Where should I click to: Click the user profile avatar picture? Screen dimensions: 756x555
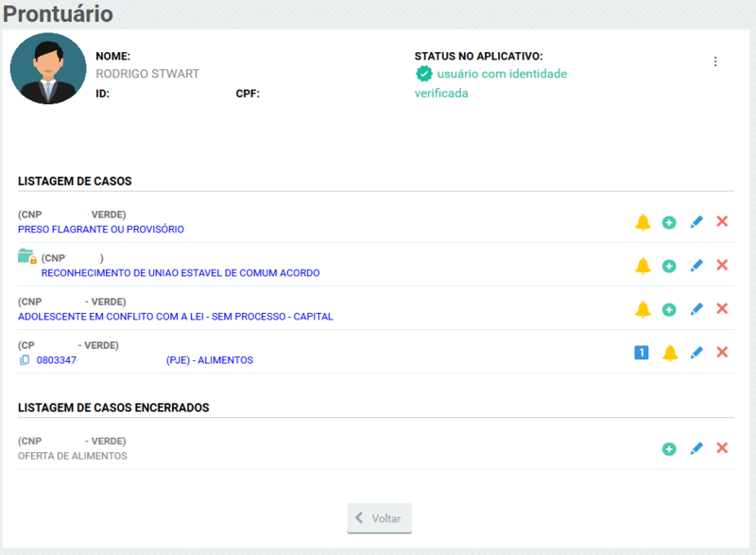[x=47, y=68]
